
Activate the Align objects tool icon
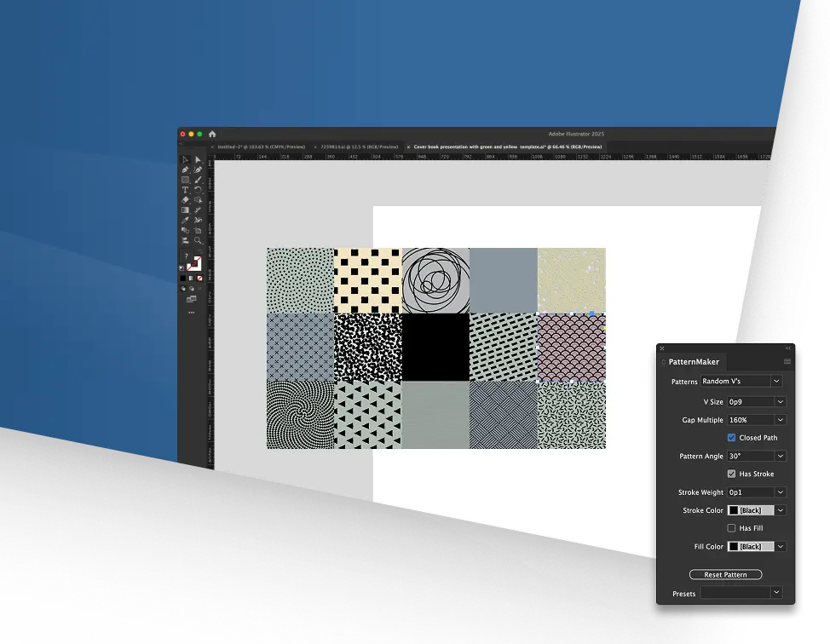pyautogui.click(x=185, y=240)
